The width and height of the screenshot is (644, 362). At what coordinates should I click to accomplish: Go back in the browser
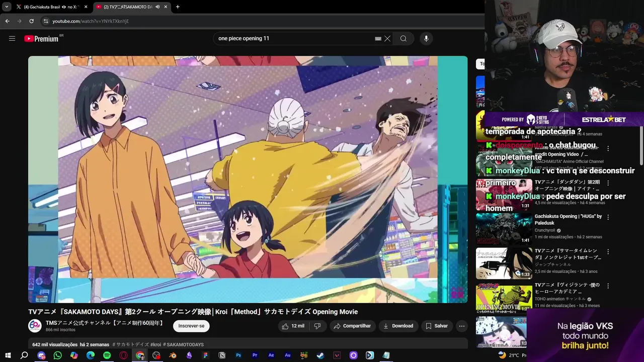point(7,21)
